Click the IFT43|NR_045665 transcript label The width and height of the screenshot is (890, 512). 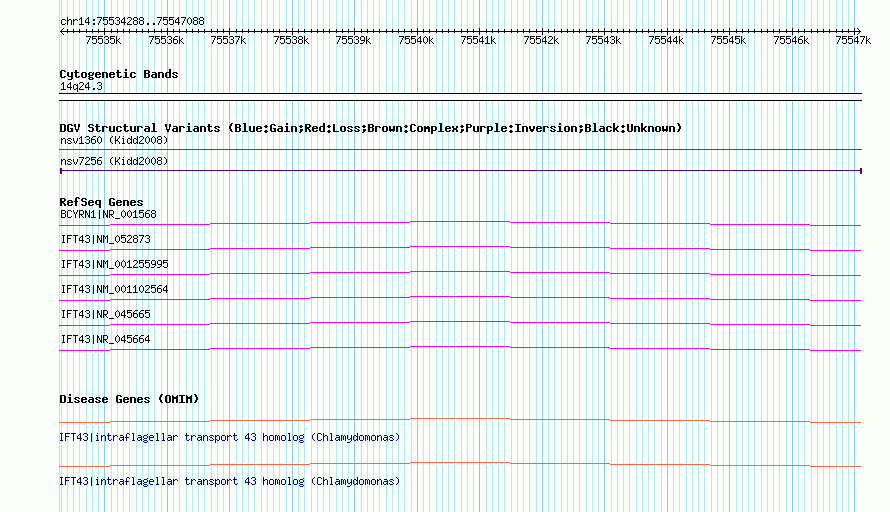(x=106, y=314)
